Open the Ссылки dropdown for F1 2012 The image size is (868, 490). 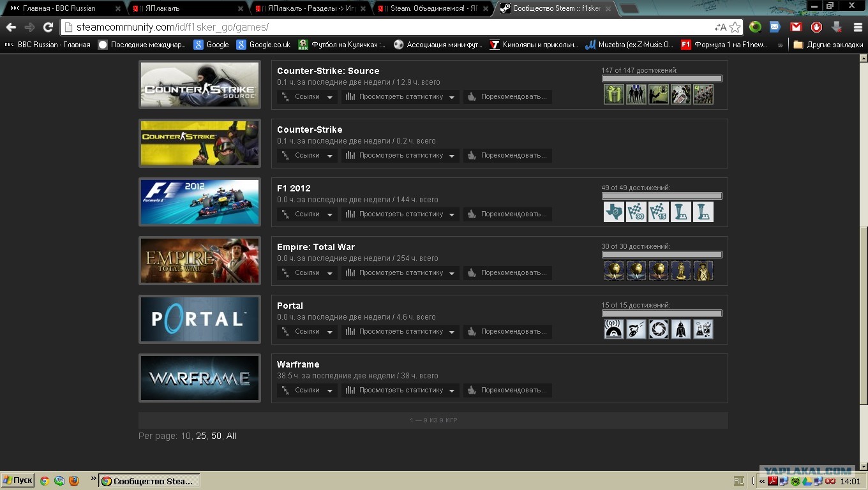pos(307,214)
